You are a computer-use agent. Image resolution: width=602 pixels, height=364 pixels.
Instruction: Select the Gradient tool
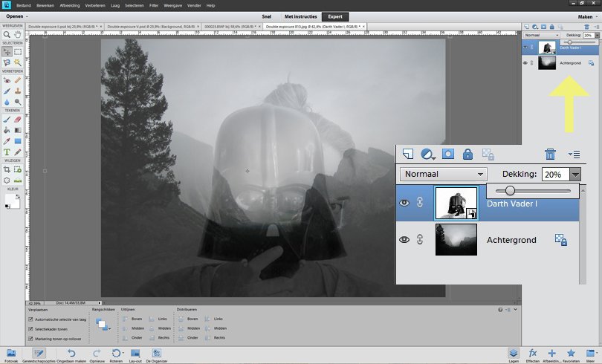(18, 130)
